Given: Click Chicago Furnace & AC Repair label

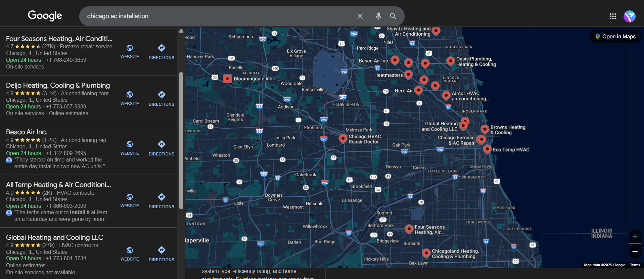Looking at the screenshot, I should pyautogui.click(x=456, y=140).
